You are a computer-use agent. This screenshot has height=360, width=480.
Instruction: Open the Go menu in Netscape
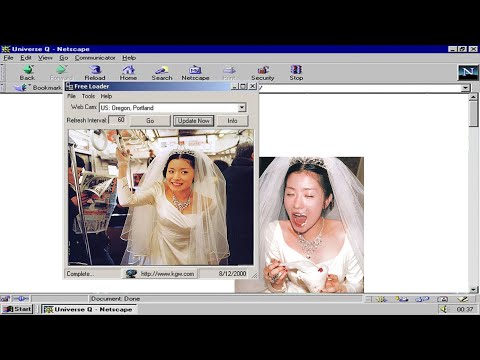click(64, 58)
